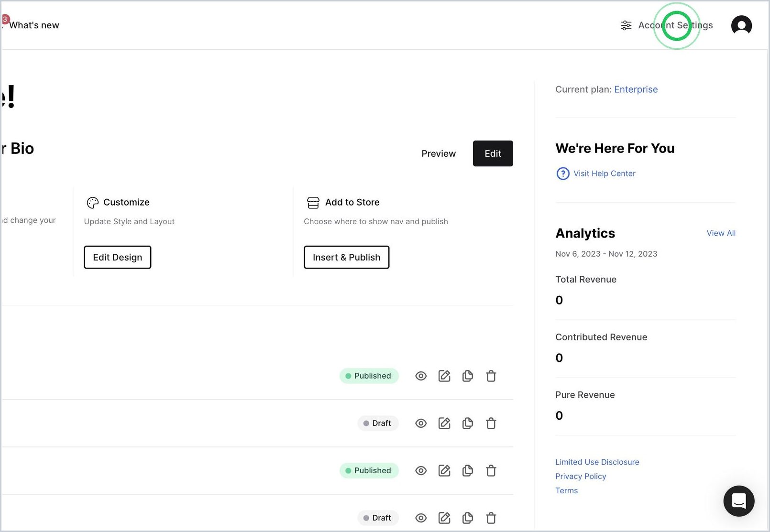Click the 'Nov 6, 2023 - Nov 12, 2023' date range

pyautogui.click(x=606, y=254)
